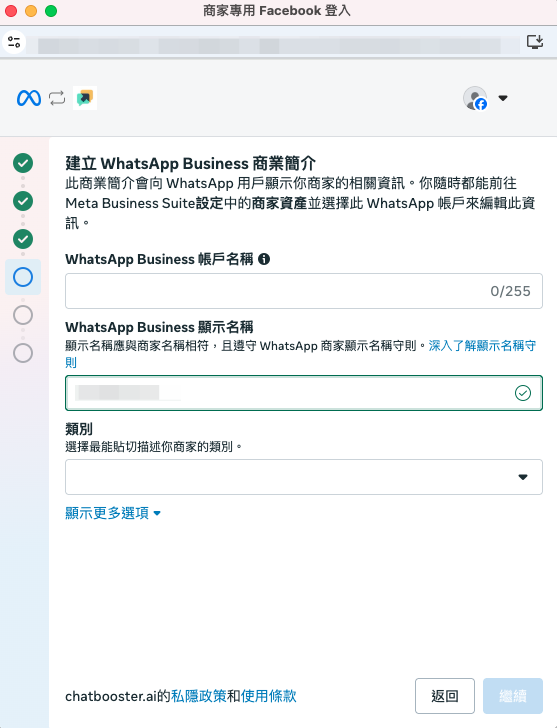Select the third completed step circle

click(23, 239)
